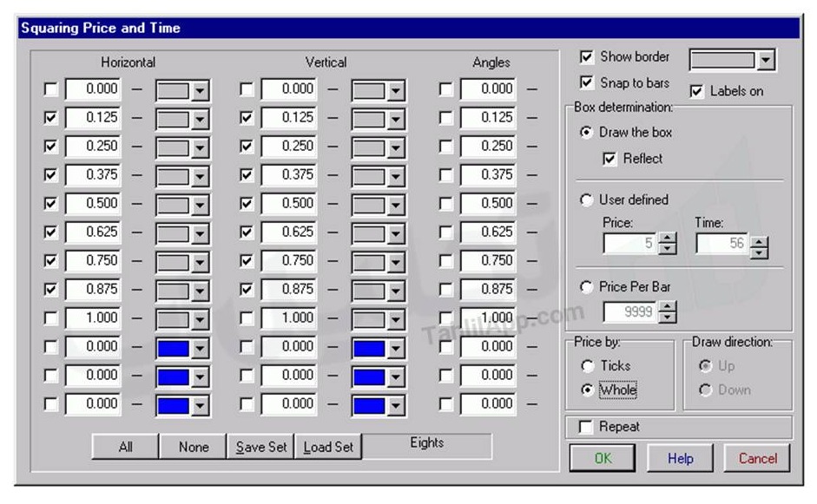
Task: Click the Time field showing 56
Action: point(722,244)
